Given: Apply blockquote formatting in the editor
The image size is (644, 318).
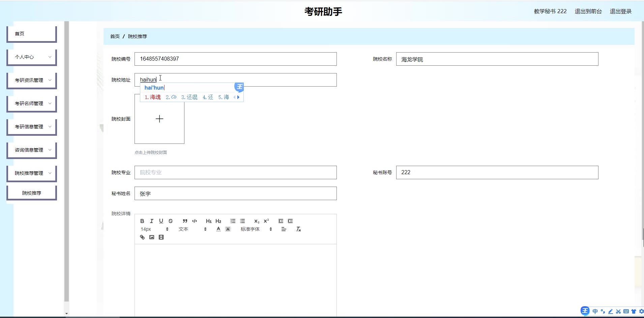Looking at the screenshot, I should [x=185, y=221].
